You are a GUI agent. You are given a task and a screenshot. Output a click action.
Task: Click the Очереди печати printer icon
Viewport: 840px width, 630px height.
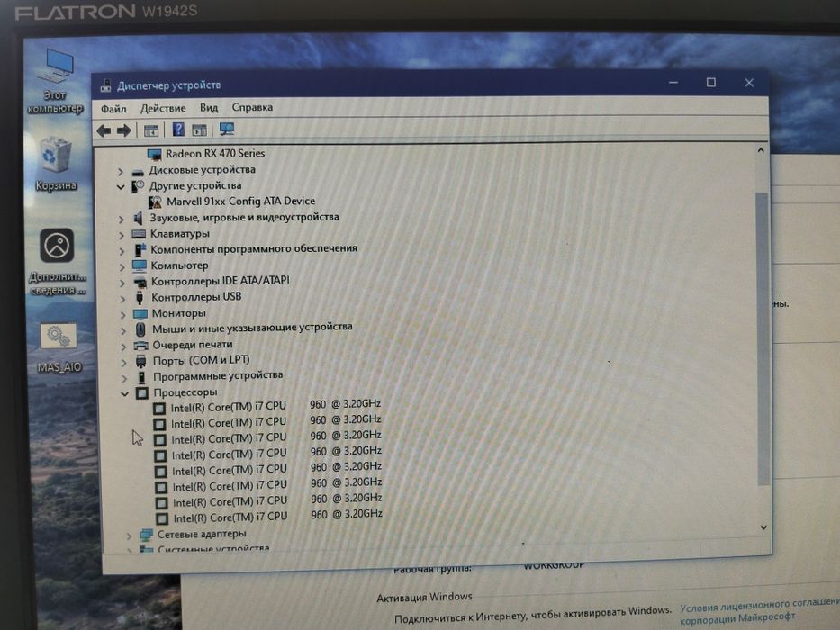coord(140,346)
